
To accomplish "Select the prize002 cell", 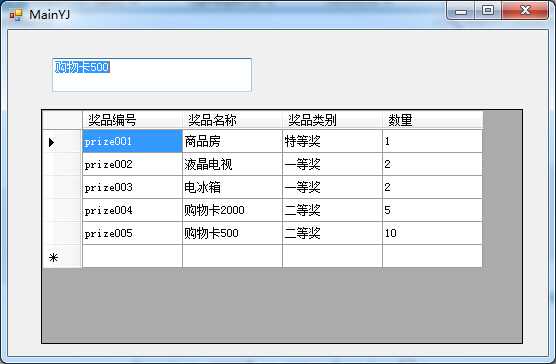I will tap(132, 164).
